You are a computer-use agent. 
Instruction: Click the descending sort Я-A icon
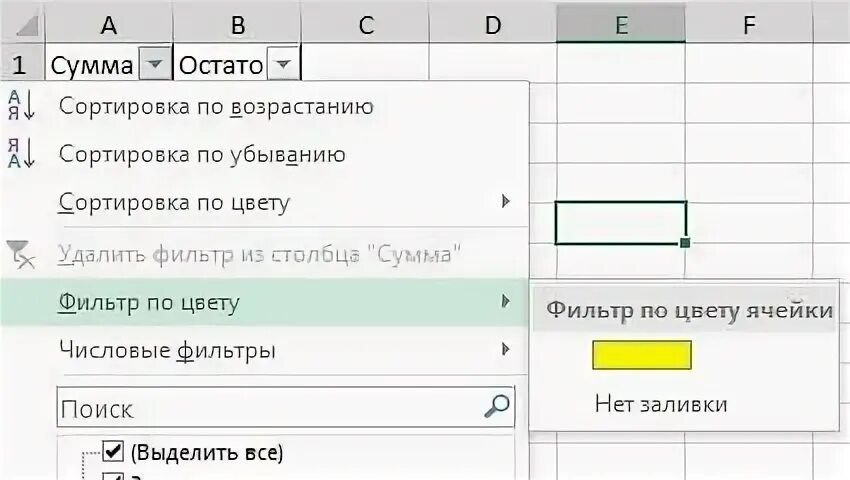(x=21, y=153)
